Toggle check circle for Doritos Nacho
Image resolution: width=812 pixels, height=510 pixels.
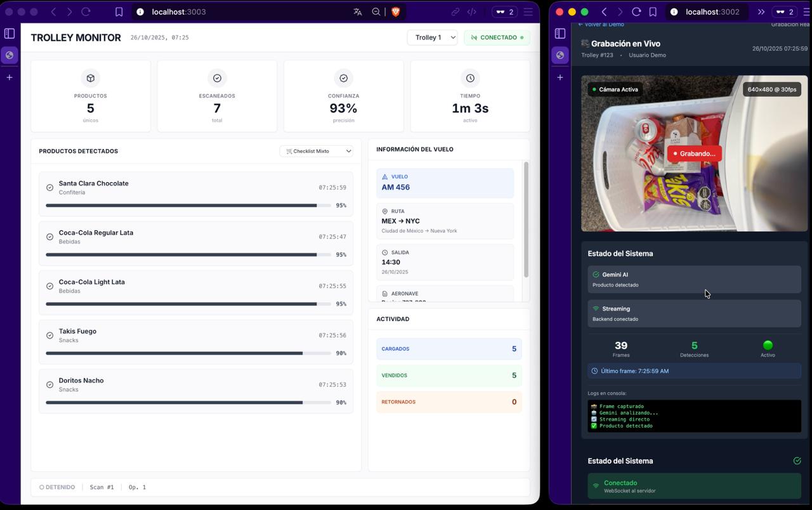(x=49, y=384)
